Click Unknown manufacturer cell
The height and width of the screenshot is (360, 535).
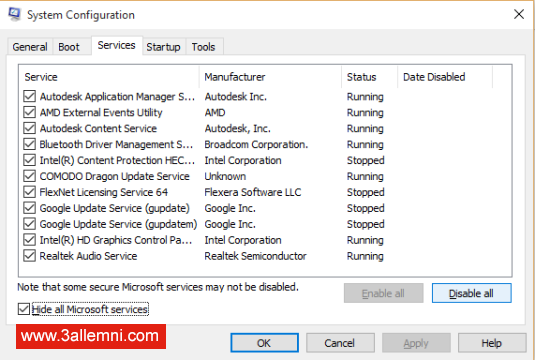pos(225,176)
